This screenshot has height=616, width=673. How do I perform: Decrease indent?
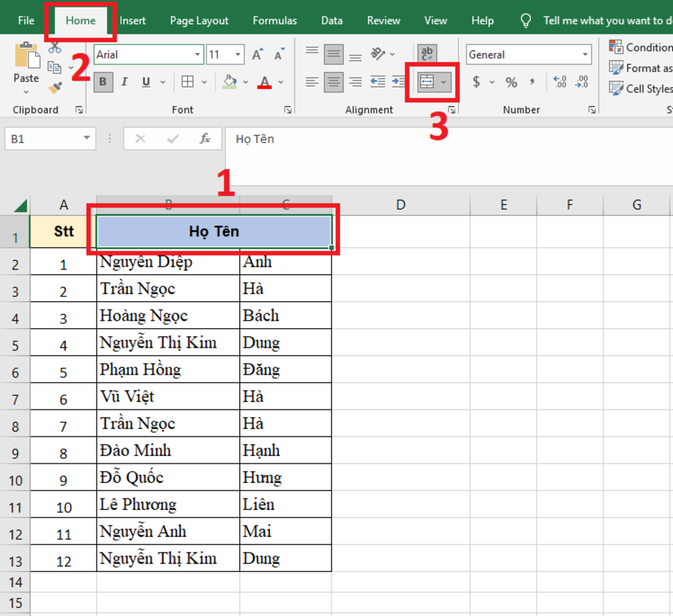point(378,81)
